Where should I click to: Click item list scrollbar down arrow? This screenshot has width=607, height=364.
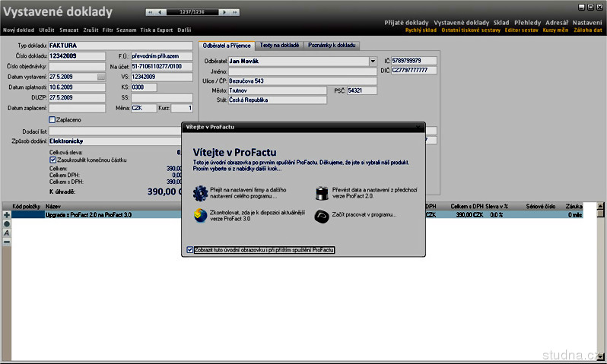(600, 356)
